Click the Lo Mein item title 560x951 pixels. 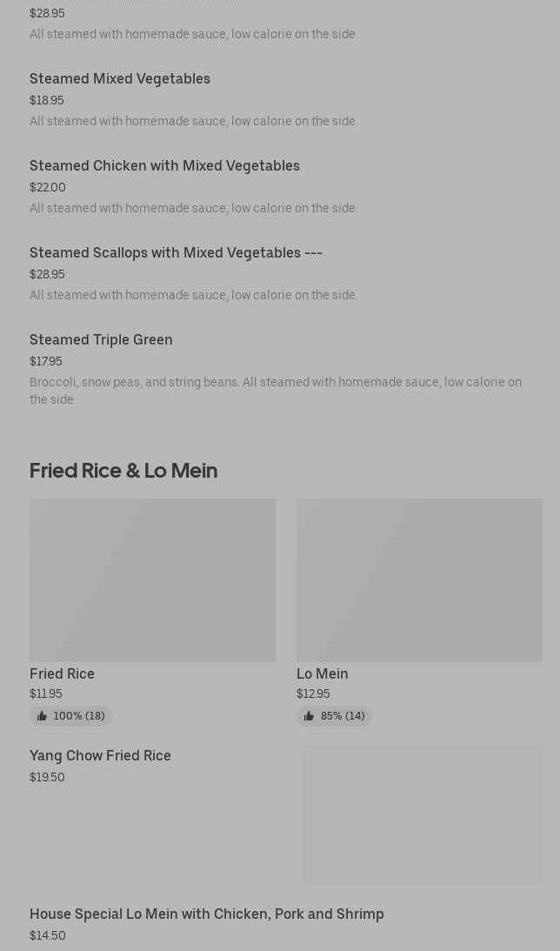coord(322,673)
